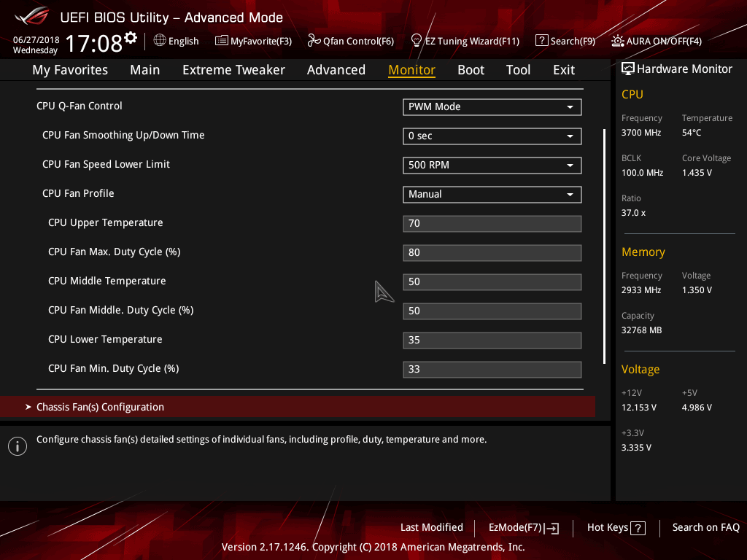Launch Qfan Control(F6)

(x=351, y=41)
